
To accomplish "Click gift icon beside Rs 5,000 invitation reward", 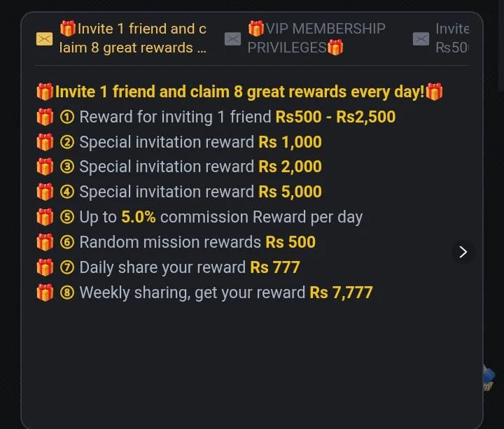I will point(45,192).
